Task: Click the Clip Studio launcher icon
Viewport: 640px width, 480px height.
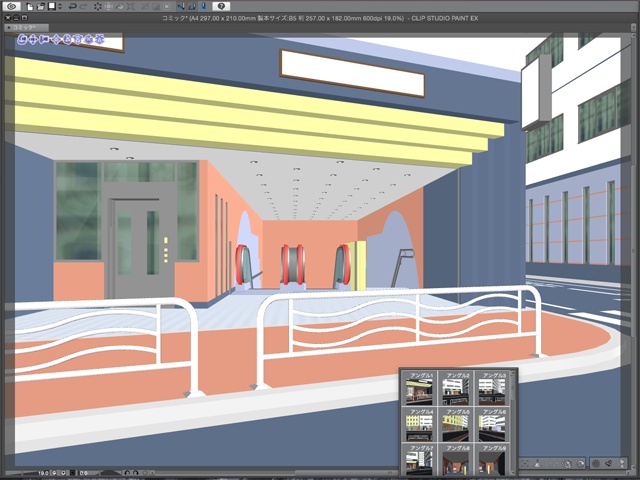Action: pyautogui.click(x=10, y=6)
